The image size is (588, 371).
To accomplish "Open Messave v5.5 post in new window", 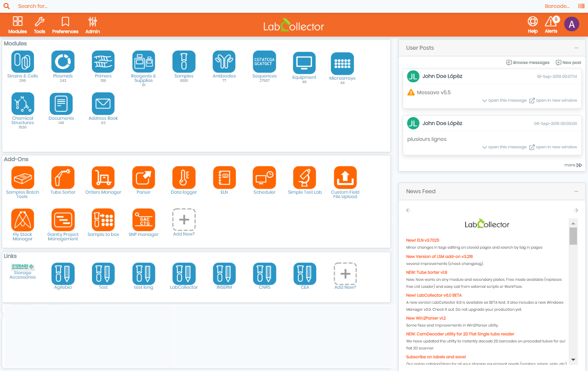I will tap(553, 100).
